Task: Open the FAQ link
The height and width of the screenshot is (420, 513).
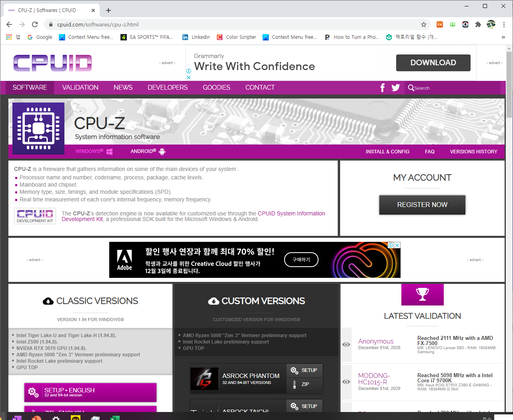Action: click(x=430, y=152)
